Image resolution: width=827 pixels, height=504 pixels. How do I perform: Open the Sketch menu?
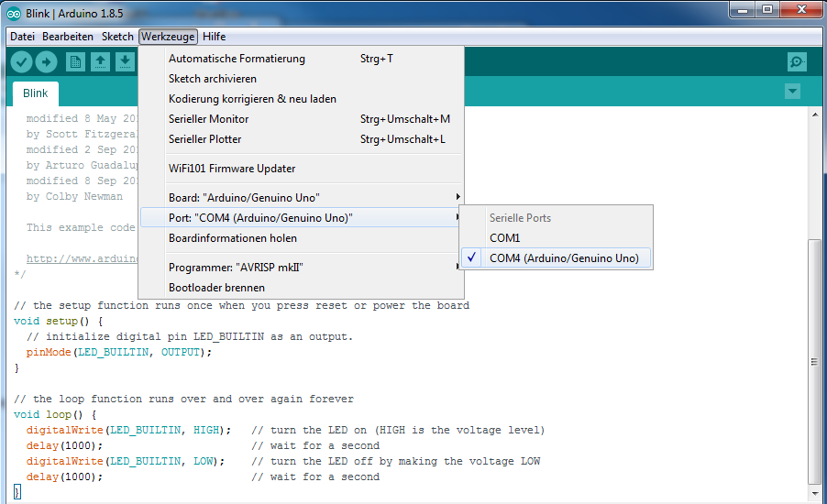tap(117, 37)
